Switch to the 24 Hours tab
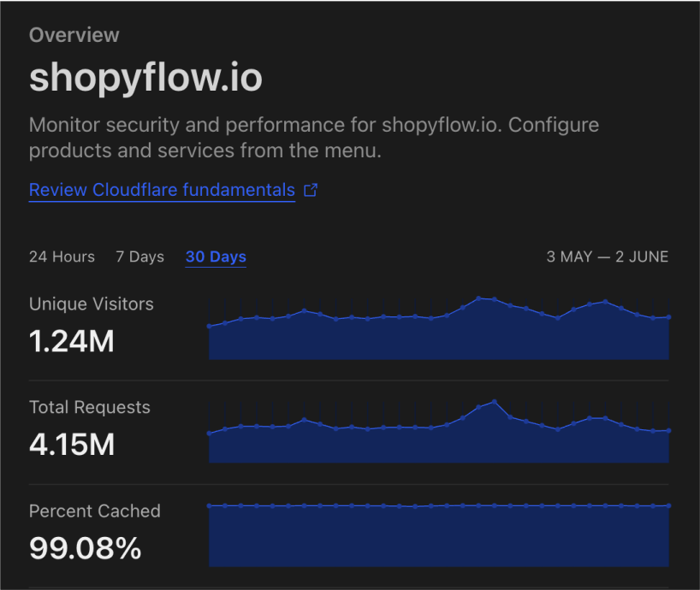Screen dimensions: 700x590 [62, 257]
